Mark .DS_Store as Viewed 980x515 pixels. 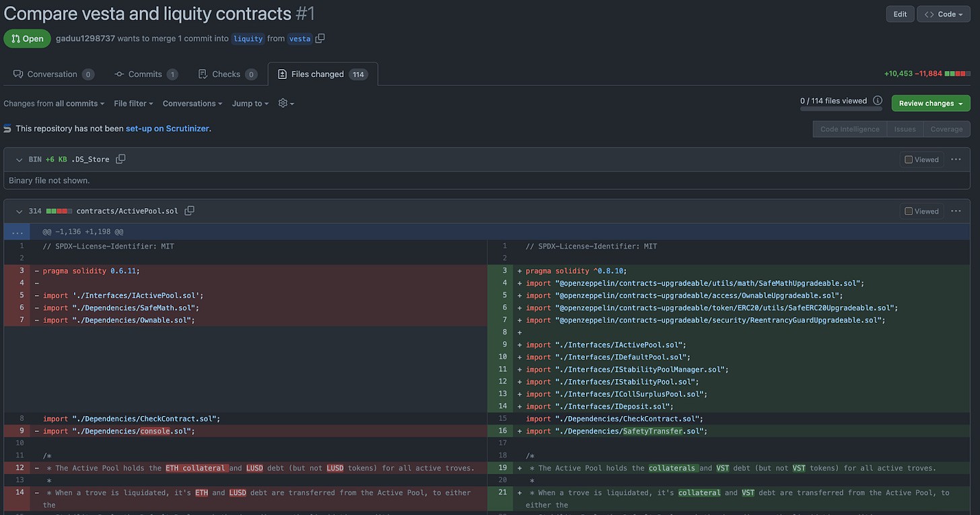point(921,160)
